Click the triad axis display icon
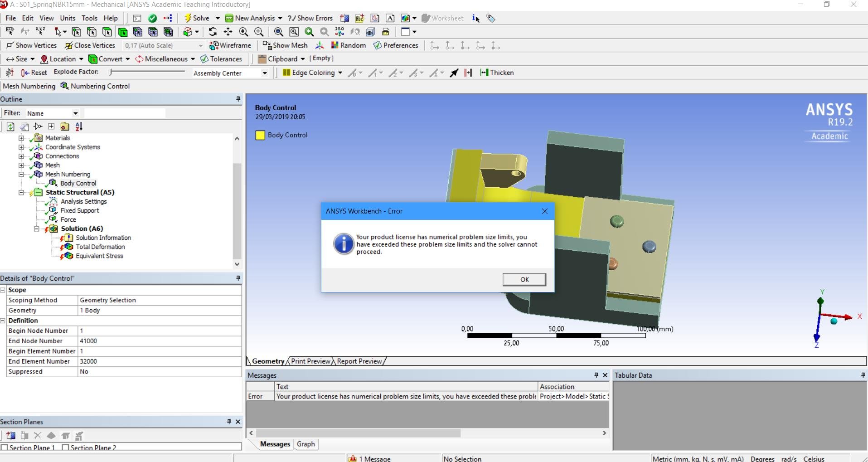Image resolution: width=868 pixels, height=462 pixels. (x=320, y=45)
